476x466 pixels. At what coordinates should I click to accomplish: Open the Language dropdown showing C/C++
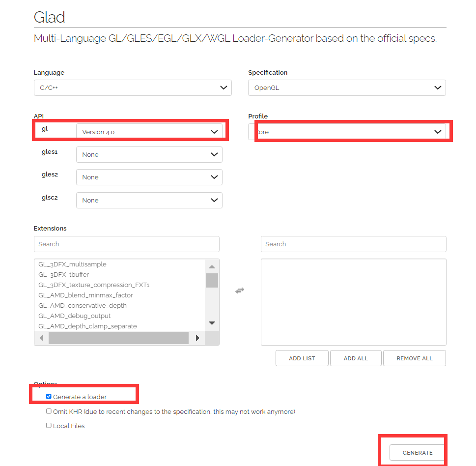coord(133,88)
